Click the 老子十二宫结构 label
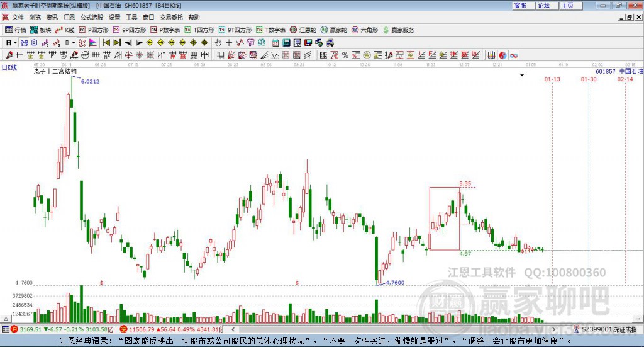The image size is (644, 347). point(55,71)
